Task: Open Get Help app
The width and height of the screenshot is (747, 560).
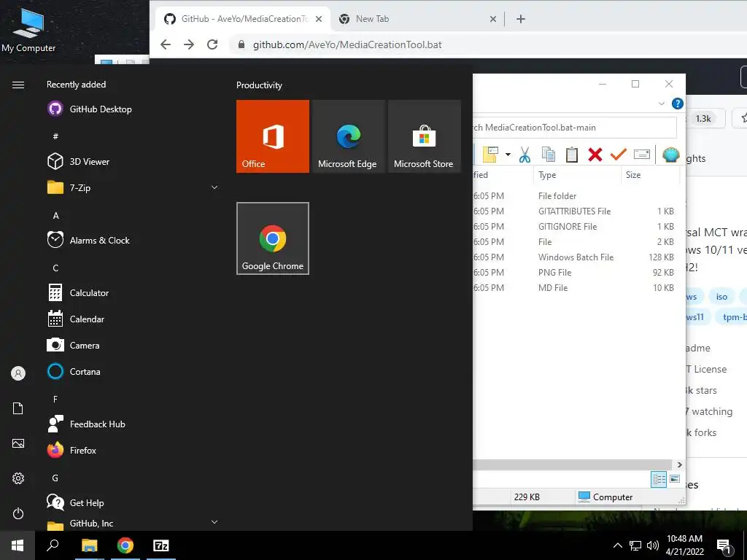Action: [x=76, y=502]
